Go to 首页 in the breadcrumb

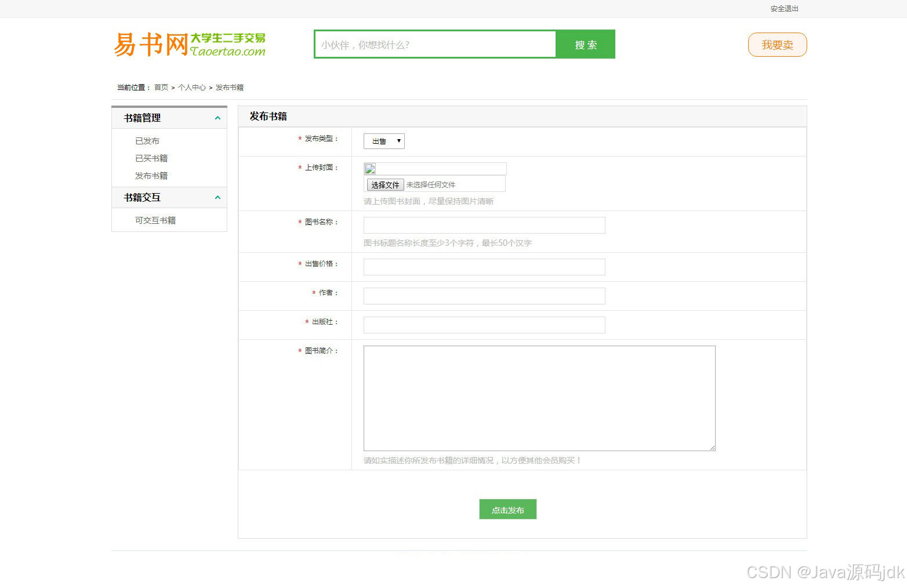click(x=161, y=88)
